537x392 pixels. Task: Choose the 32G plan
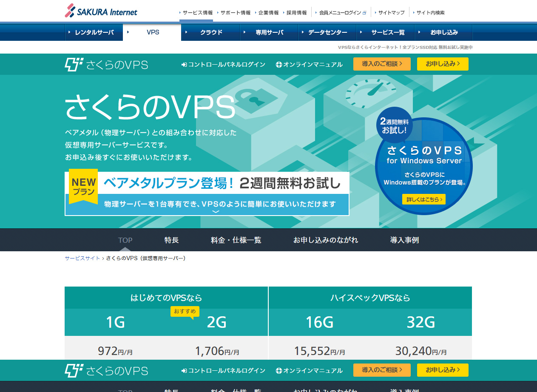coord(421,323)
